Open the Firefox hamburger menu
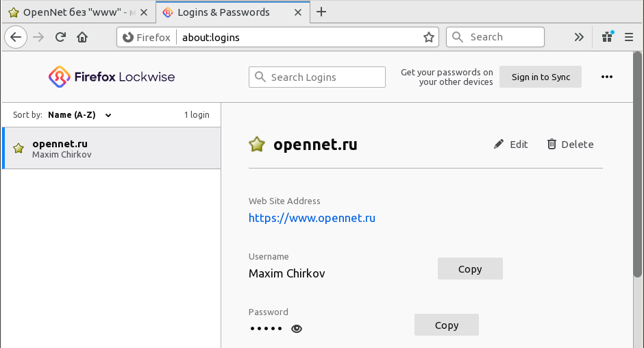644x348 pixels. coord(629,37)
